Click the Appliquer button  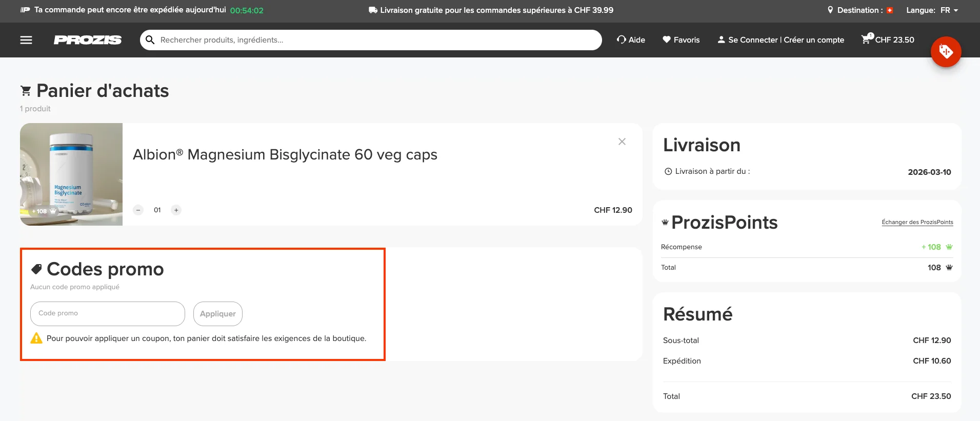(218, 314)
